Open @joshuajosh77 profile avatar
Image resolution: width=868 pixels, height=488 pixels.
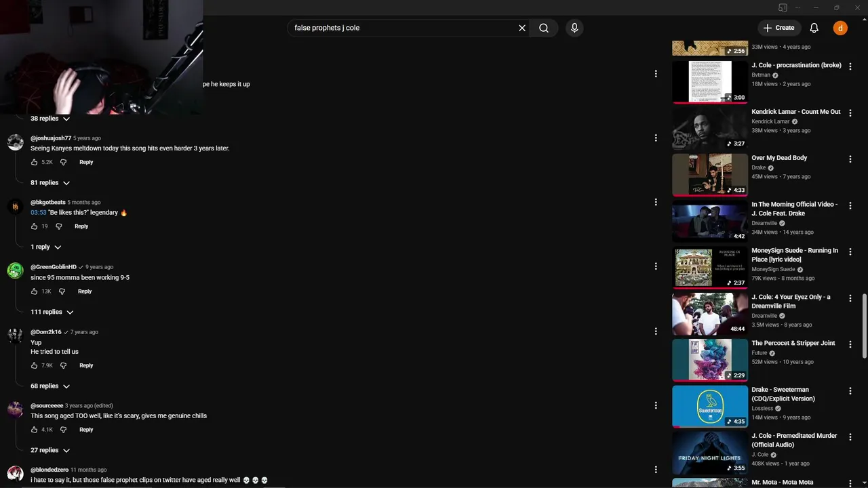pos(15,142)
